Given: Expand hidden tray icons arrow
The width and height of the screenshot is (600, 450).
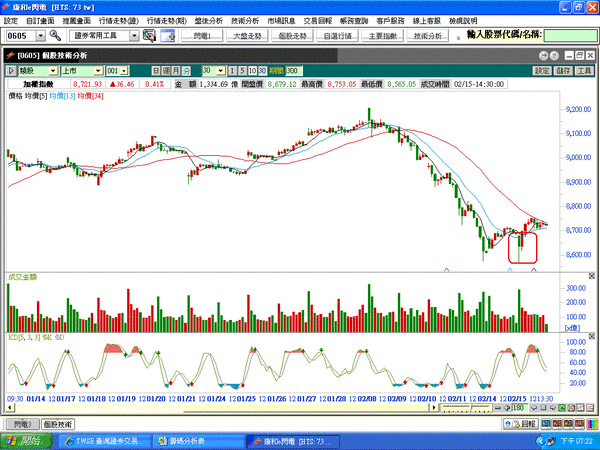Looking at the screenshot, I should point(541,442).
